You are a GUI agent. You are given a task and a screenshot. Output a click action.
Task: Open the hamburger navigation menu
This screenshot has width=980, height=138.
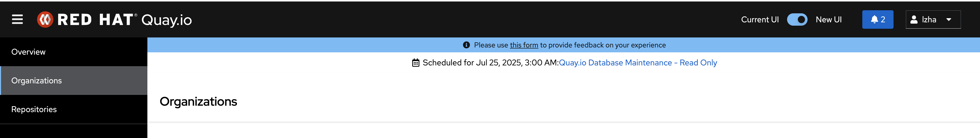17,19
